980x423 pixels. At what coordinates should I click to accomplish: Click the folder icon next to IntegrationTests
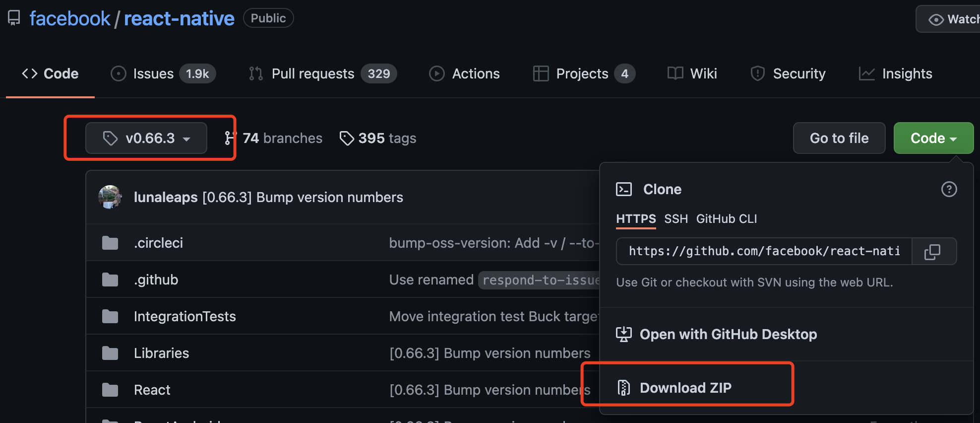click(110, 316)
